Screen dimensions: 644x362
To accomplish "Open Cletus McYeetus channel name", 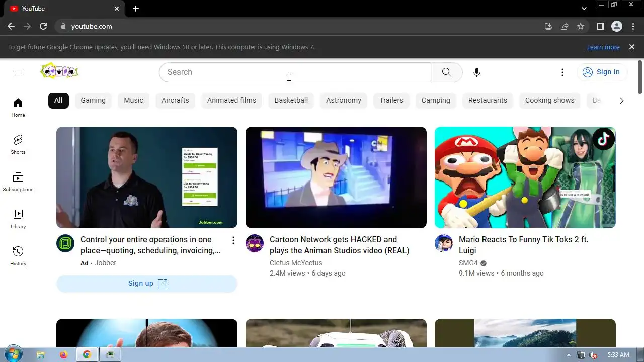I will tap(296, 263).
